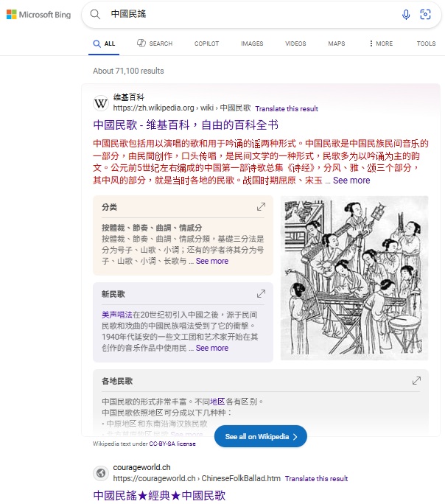Viewport: 445px width, 504px height.
Task: Click Translate this result for Wikipedia
Action: (x=287, y=108)
